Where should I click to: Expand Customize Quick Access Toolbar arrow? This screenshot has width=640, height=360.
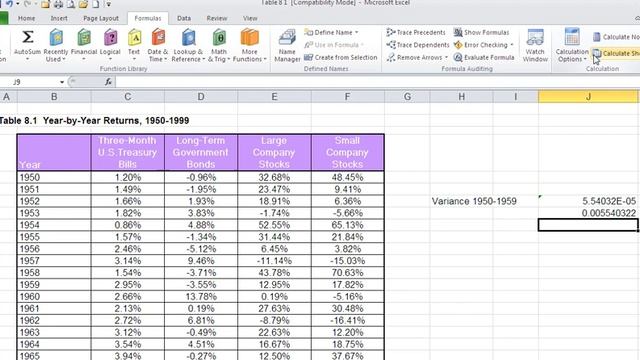coord(109,4)
